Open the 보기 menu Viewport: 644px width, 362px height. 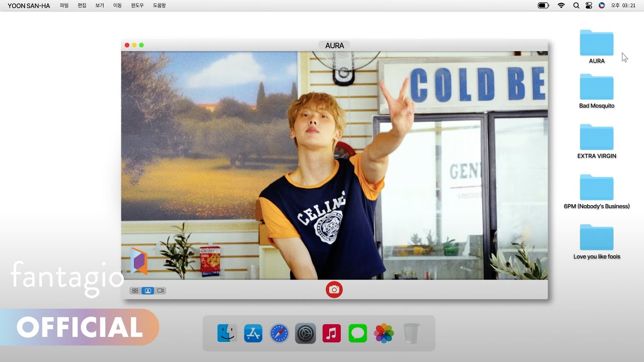tap(100, 6)
